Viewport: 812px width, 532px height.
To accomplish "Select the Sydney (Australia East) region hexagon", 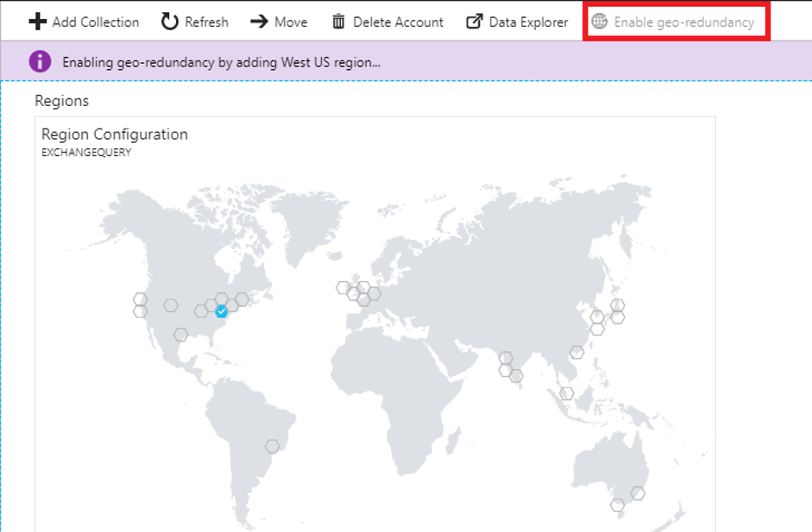I will point(638,494).
